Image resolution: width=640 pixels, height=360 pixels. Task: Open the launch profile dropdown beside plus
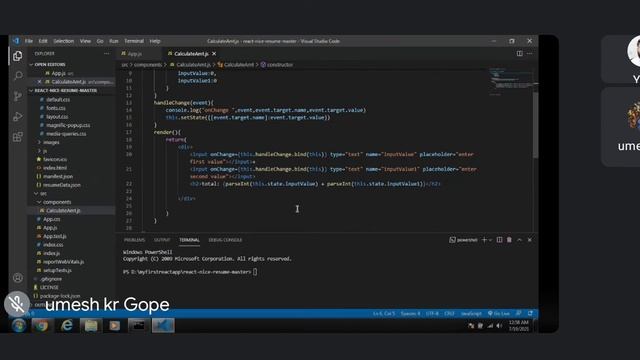pyautogui.click(x=491, y=240)
